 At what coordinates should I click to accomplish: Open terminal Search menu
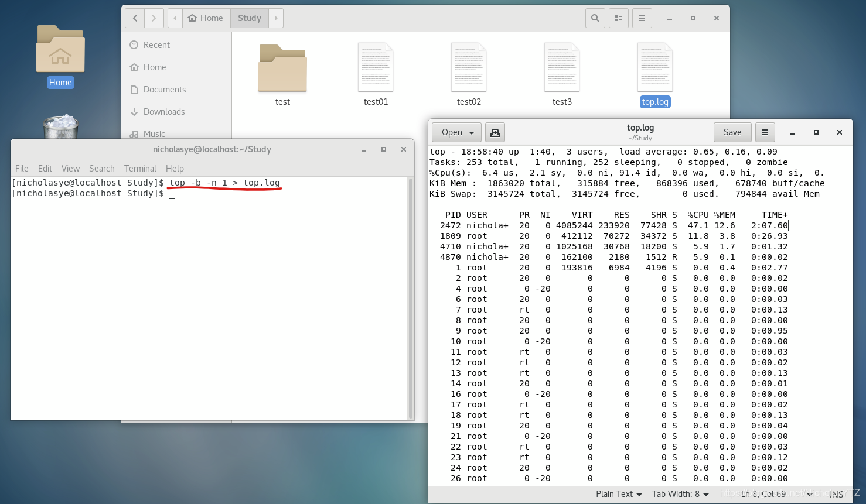click(102, 169)
